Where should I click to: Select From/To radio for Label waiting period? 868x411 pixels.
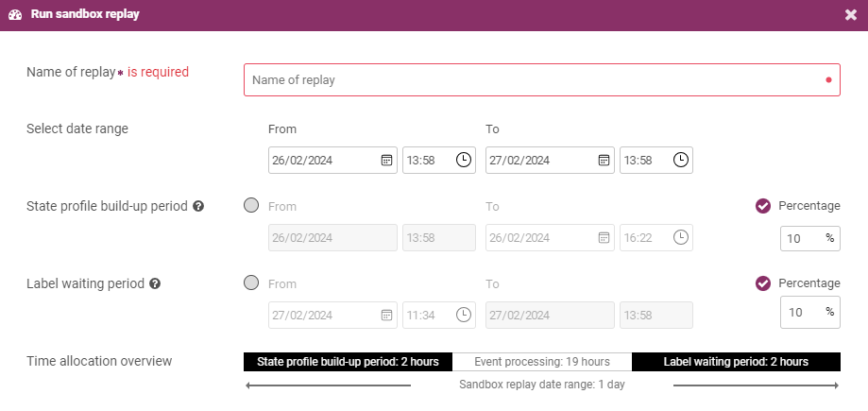tap(251, 283)
